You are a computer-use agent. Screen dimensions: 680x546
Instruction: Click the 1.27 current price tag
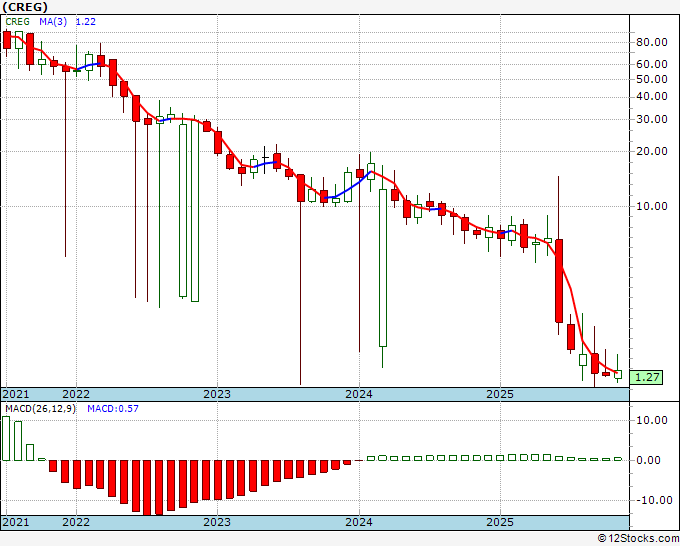click(646, 377)
